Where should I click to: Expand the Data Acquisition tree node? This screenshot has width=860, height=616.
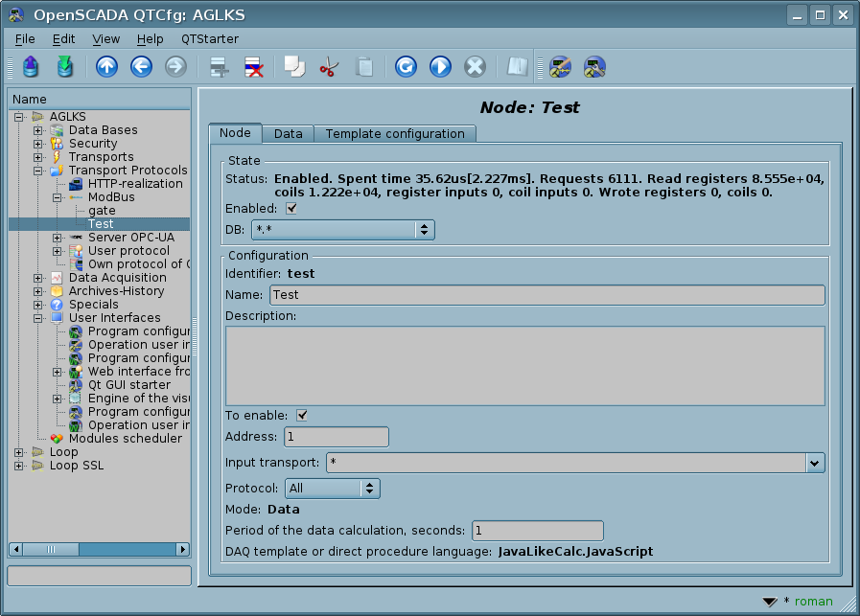(x=38, y=278)
